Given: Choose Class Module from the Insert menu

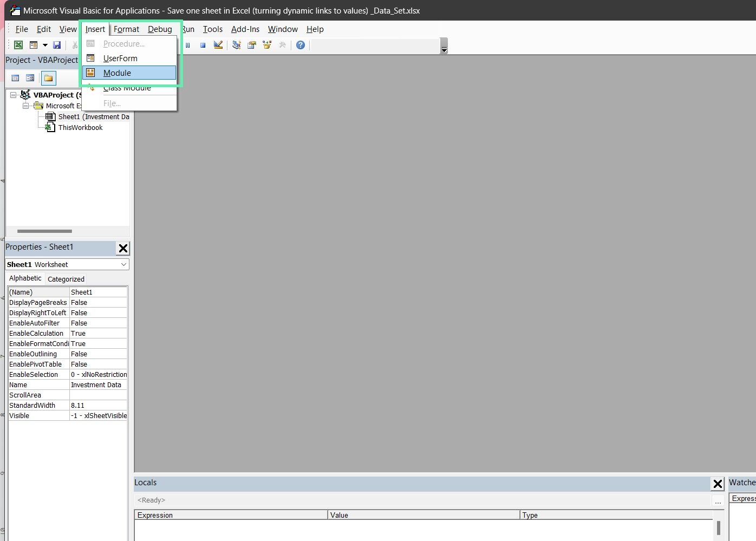Looking at the screenshot, I should click(129, 88).
